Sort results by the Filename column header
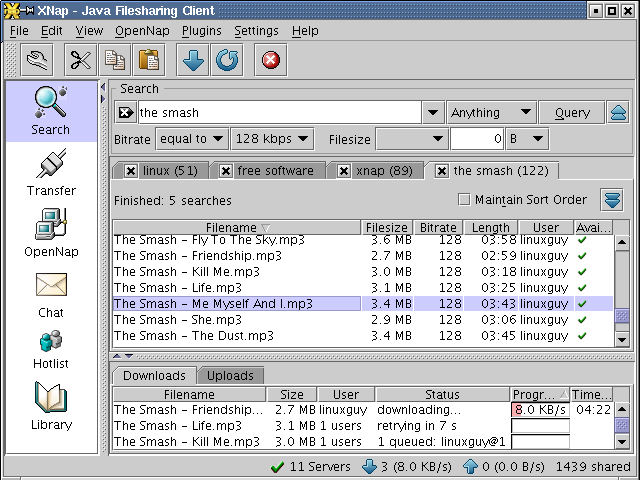The height and width of the screenshot is (480, 640). (x=237, y=227)
